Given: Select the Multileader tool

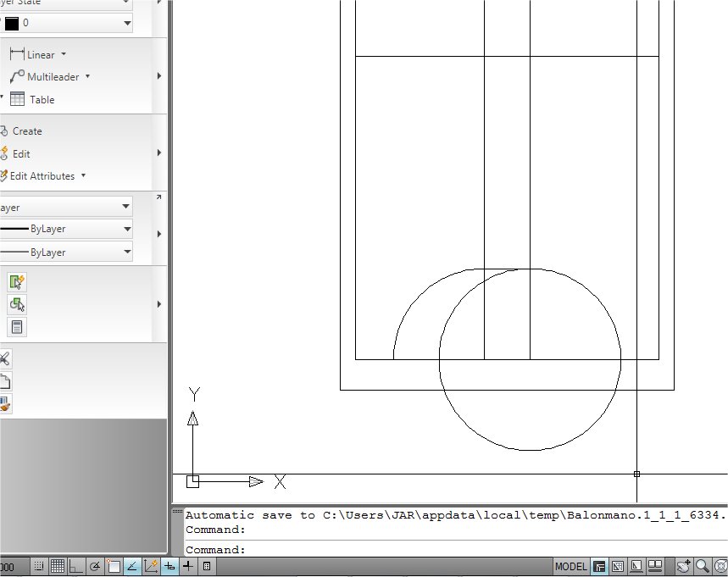Looking at the screenshot, I should click(45, 76).
